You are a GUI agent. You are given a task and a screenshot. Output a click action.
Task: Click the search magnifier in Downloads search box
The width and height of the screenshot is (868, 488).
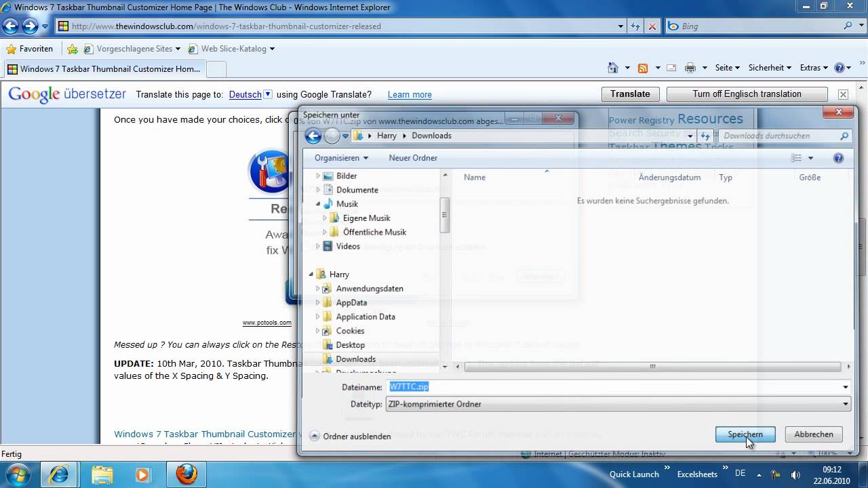click(844, 136)
